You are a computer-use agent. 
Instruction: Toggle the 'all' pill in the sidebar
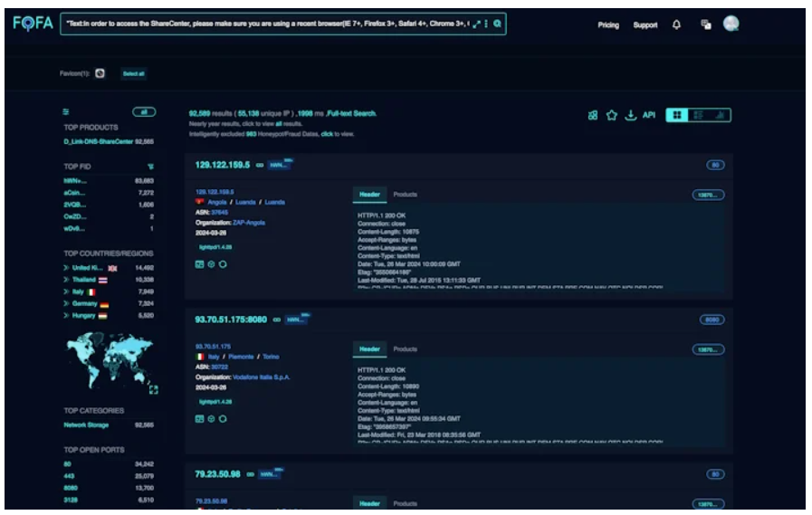(x=144, y=112)
